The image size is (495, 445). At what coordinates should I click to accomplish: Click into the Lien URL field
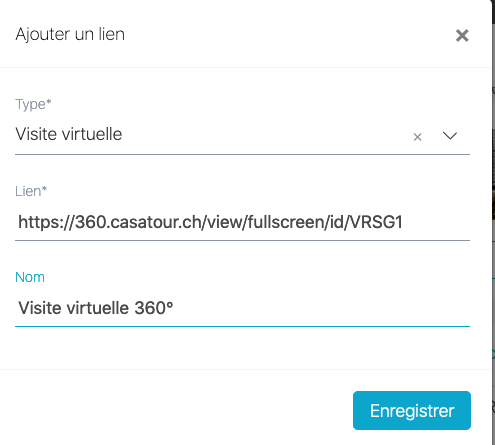pos(242,222)
